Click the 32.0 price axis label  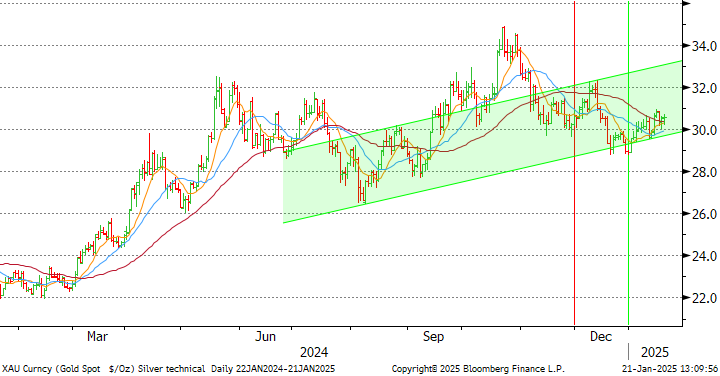coord(705,88)
